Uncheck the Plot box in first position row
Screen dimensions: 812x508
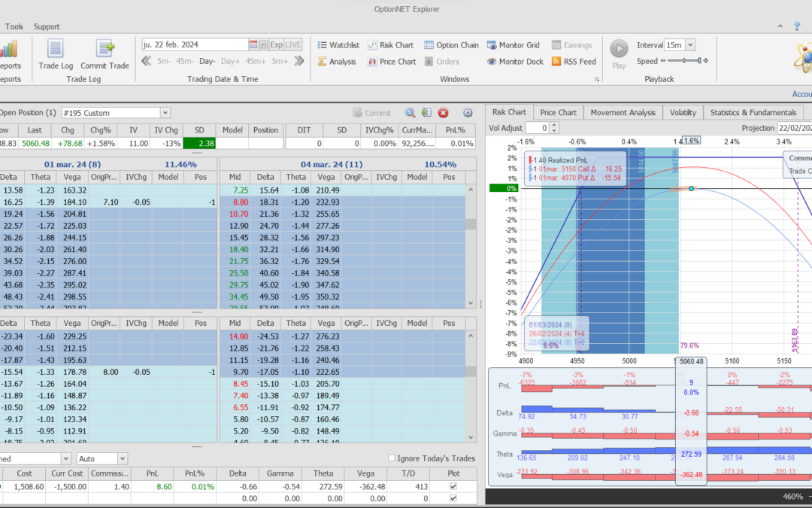(x=452, y=486)
